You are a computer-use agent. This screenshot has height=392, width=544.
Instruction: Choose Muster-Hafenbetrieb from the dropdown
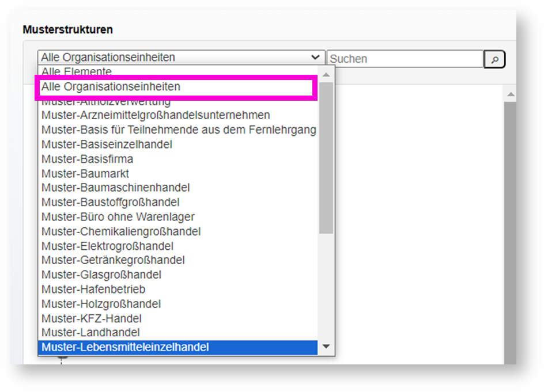coord(93,289)
